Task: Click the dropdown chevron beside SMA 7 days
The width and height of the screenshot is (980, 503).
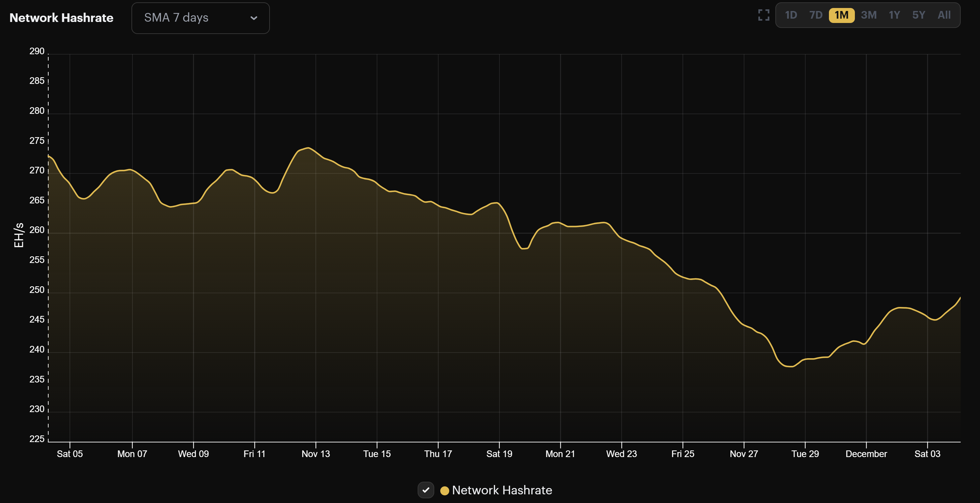Action: pos(254,18)
